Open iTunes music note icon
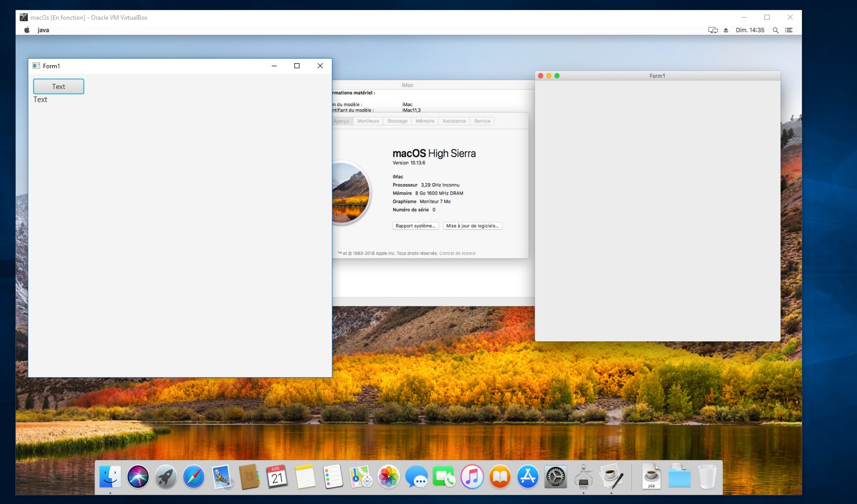This screenshot has width=857, height=504. 472,477
